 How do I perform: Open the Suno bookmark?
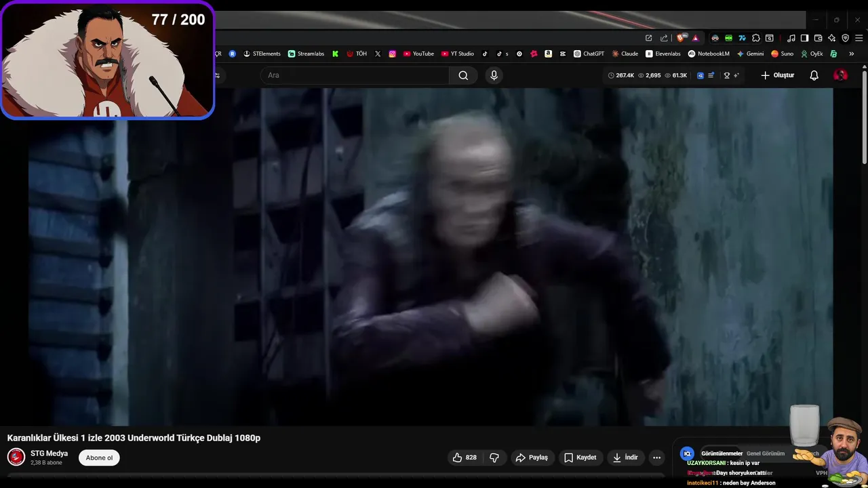point(782,54)
